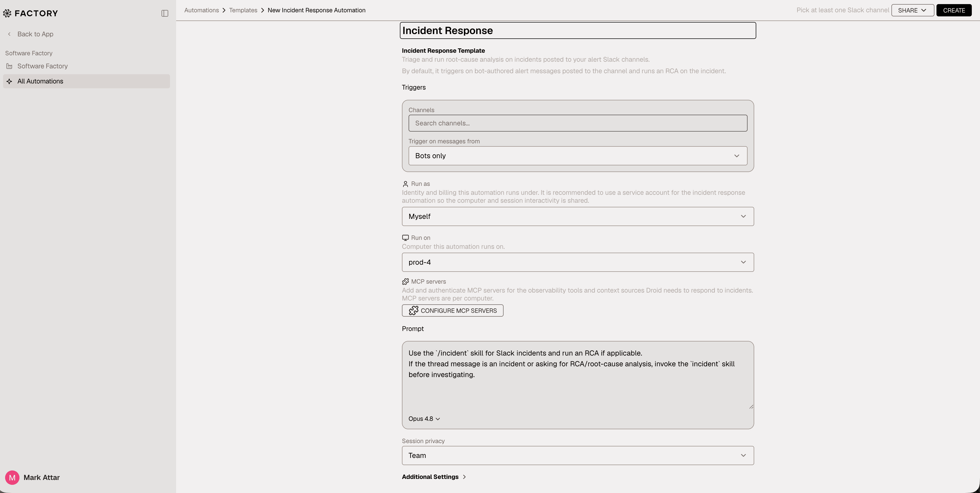Click the Software Factory section heading
The width and height of the screenshot is (980, 493).
coord(28,53)
